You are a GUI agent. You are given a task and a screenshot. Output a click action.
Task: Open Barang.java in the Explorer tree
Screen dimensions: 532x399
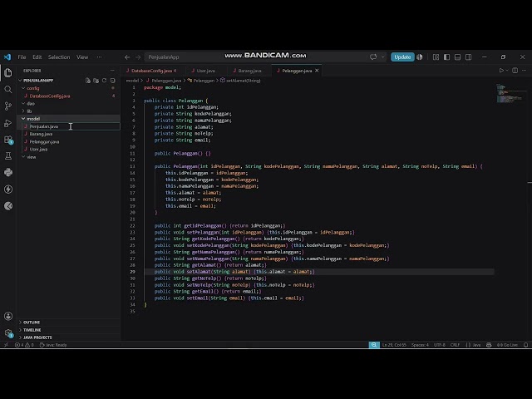point(41,134)
